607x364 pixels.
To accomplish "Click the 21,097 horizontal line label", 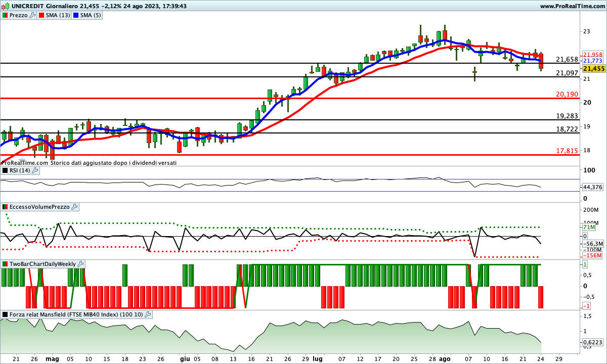I will (567, 73).
